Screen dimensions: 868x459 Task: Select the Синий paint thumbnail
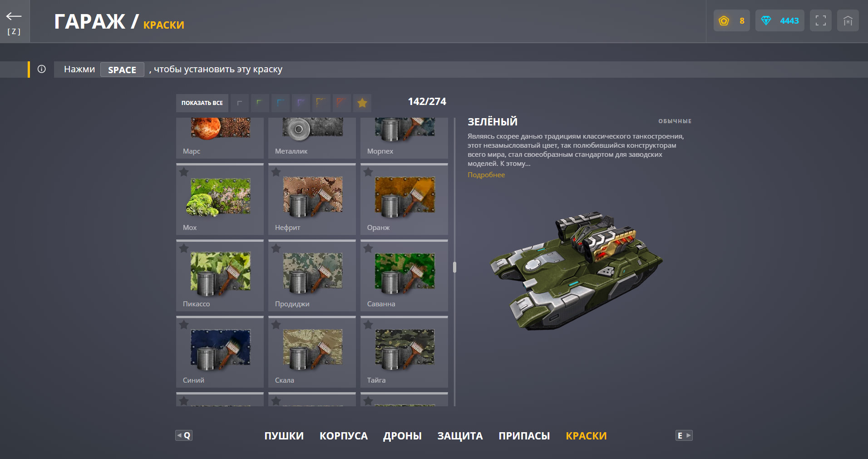221,350
